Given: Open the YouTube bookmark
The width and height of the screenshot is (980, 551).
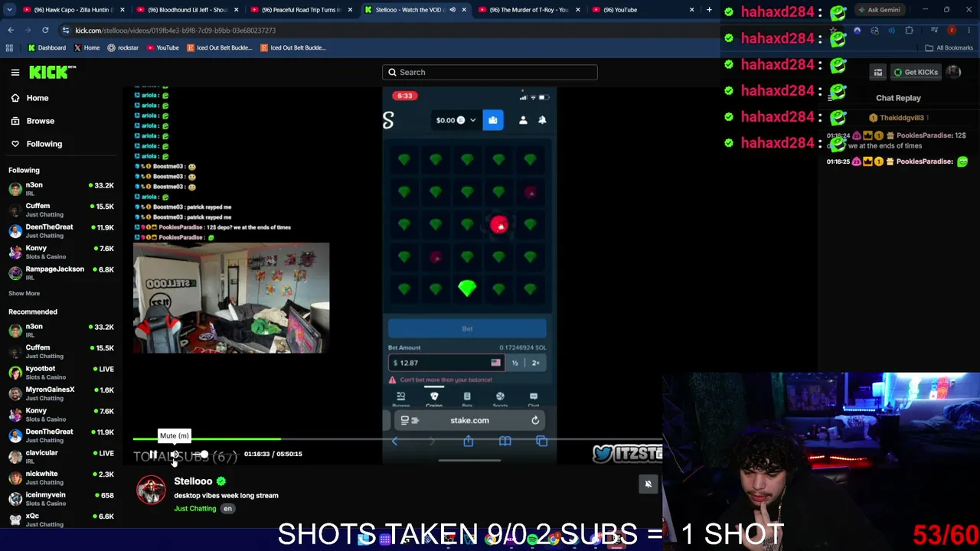Looking at the screenshot, I should (x=162, y=47).
